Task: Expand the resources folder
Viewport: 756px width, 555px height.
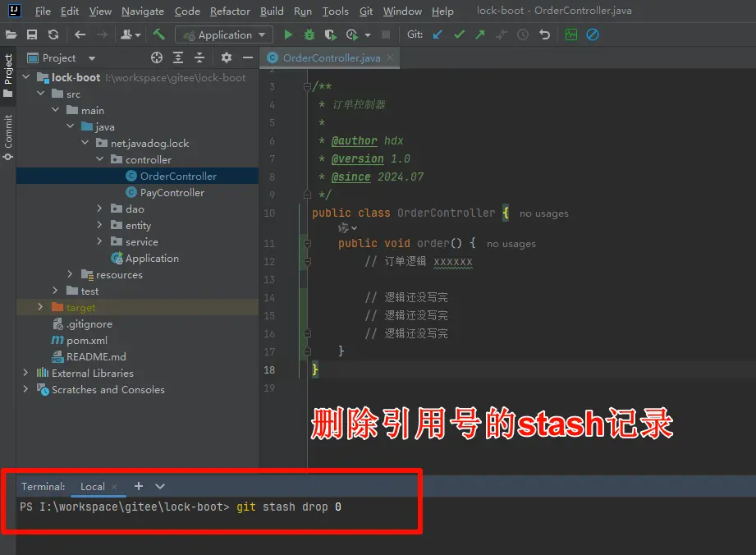Action: (70, 274)
